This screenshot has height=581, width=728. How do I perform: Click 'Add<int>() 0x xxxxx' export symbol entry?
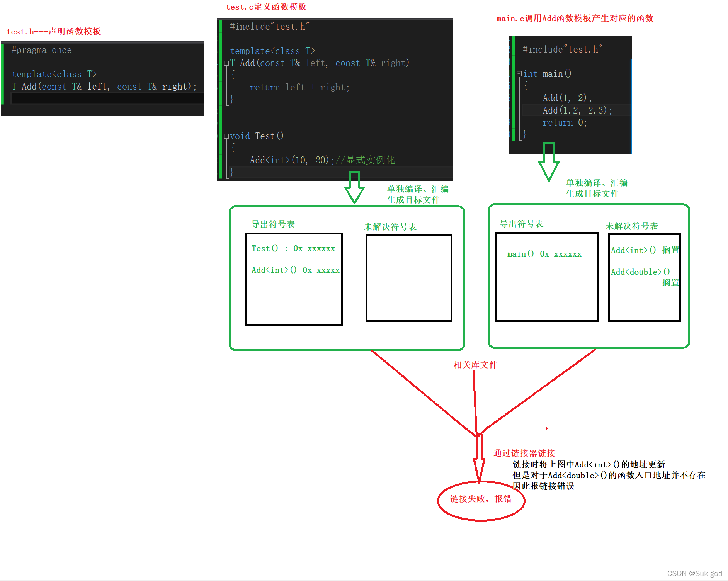coord(296,270)
